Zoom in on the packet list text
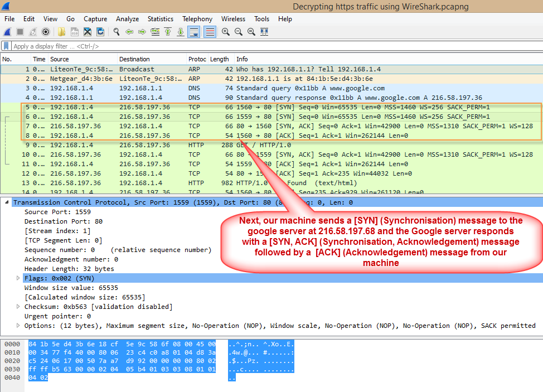This screenshot has width=543, height=392. [225, 32]
